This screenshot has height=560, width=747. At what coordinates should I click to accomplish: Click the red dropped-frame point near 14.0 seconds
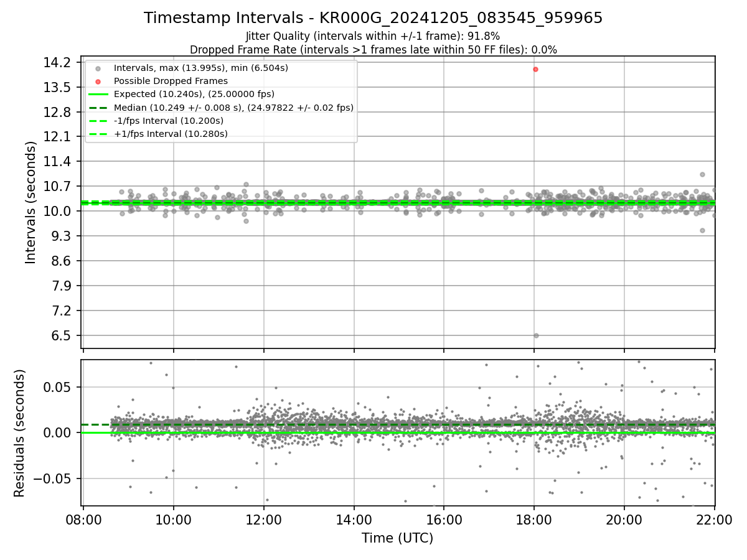point(535,69)
